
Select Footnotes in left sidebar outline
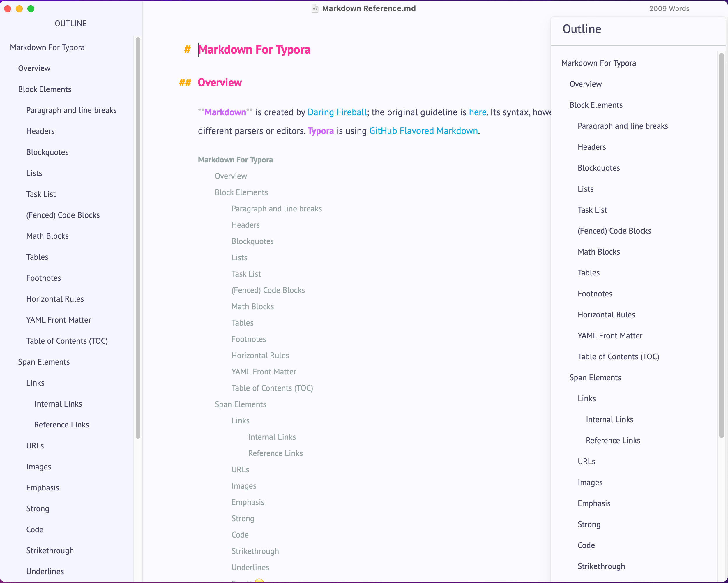pyautogui.click(x=43, y=278)
